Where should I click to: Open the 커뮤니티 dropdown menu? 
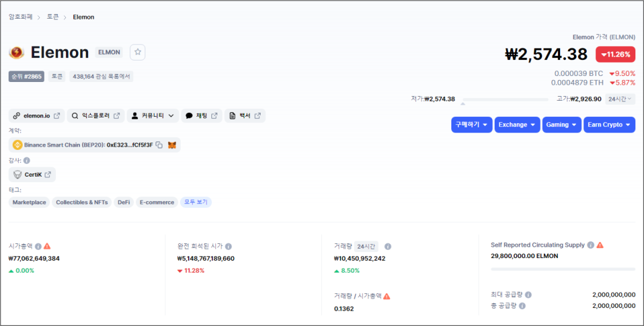(153, 116)
